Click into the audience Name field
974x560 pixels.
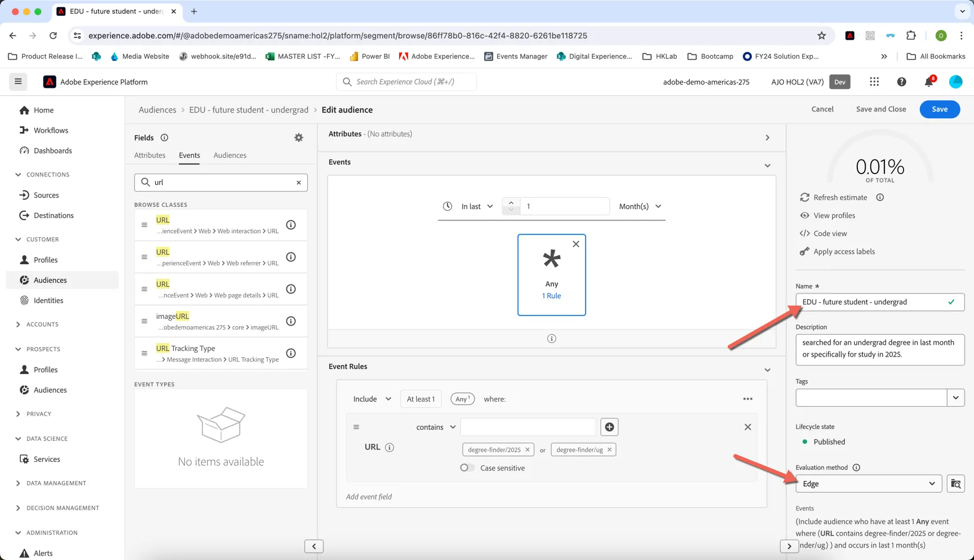click(880, 302)
